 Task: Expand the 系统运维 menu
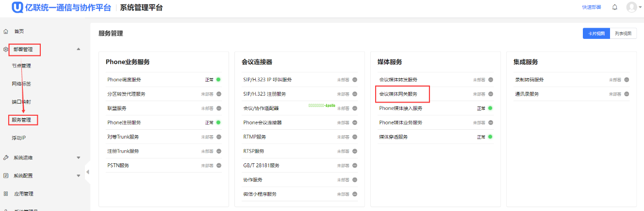79,158
